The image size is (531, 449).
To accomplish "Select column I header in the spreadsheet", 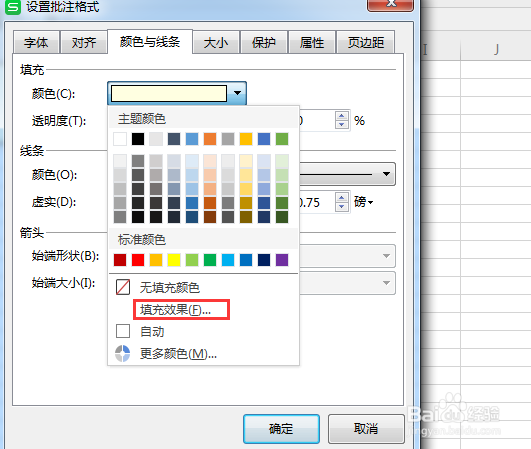I will (x=440, y=50).
